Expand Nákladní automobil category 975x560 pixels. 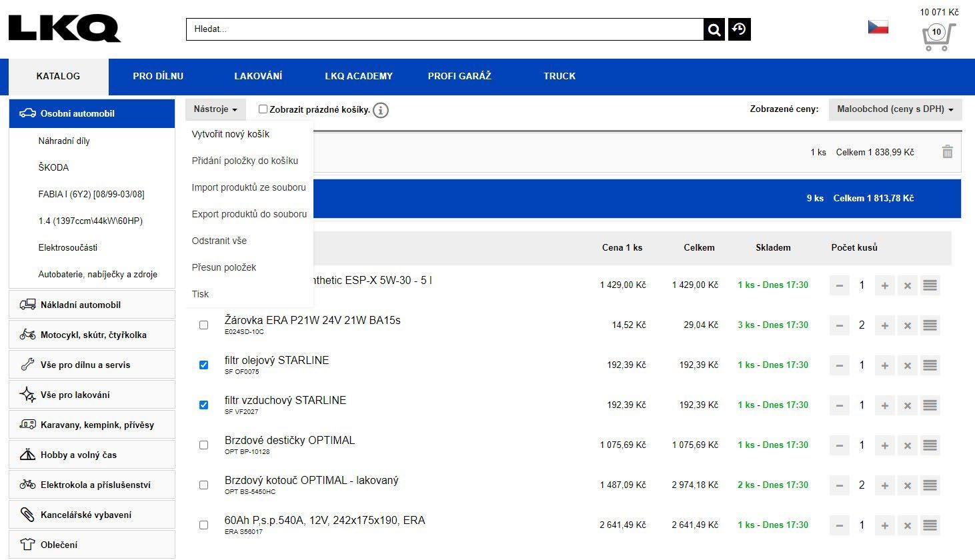92,305
